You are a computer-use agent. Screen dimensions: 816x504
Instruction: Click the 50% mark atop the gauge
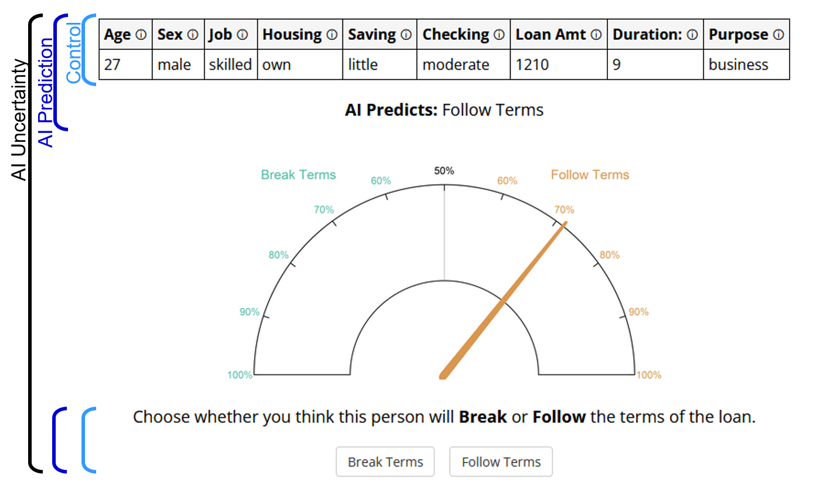[444, 171]
